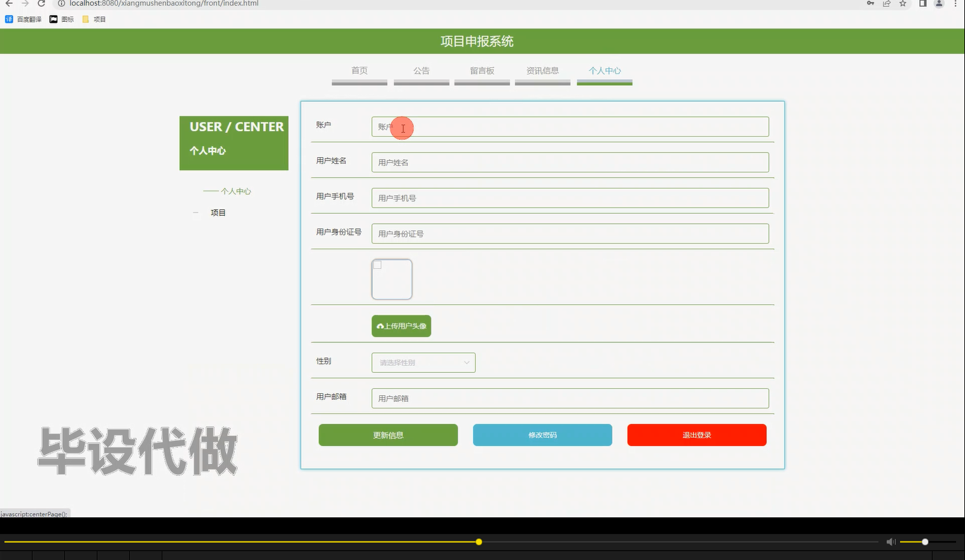Screen dimensions: 965x560
Task: Focus the 用户身份证号 input field
Action: click(570, 234)
